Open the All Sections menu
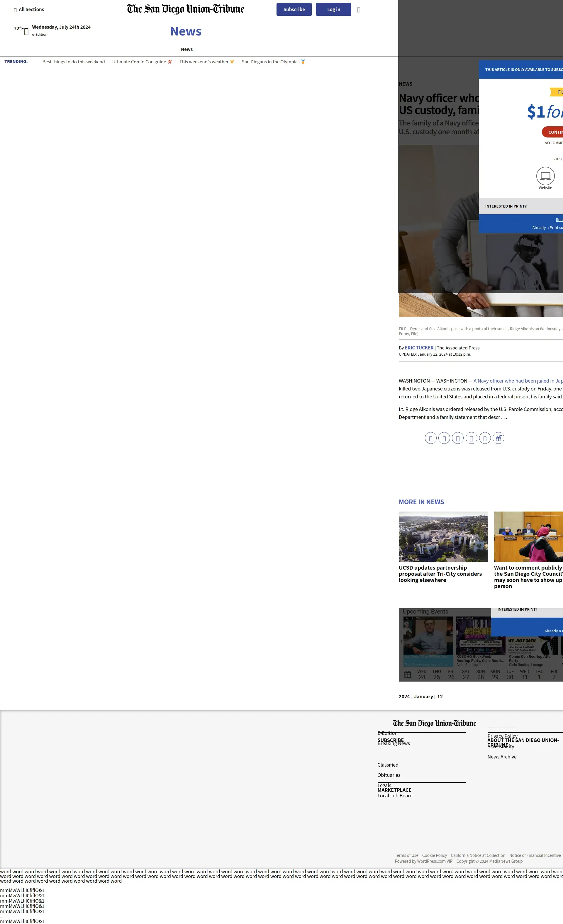 tap(29, 9)
